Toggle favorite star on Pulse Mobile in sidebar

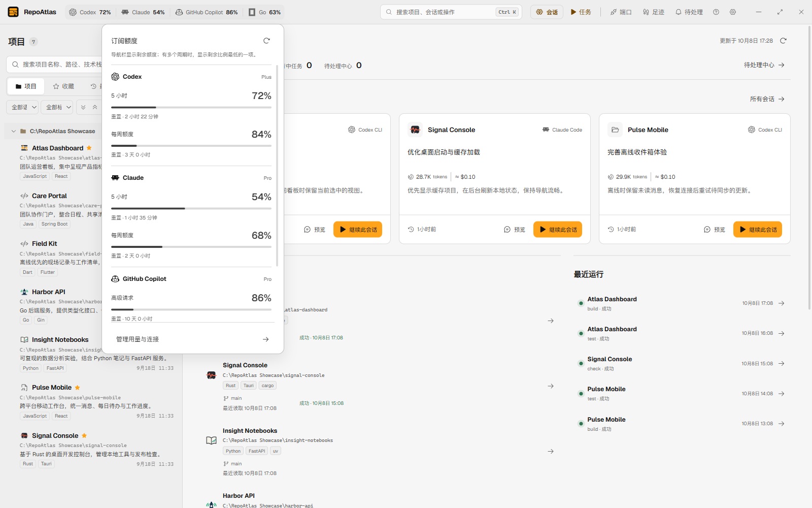(77, 388)
